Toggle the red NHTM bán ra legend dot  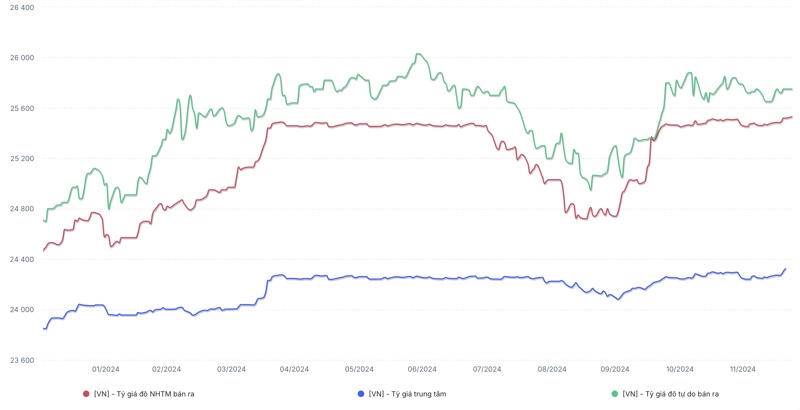click(86, 394)
